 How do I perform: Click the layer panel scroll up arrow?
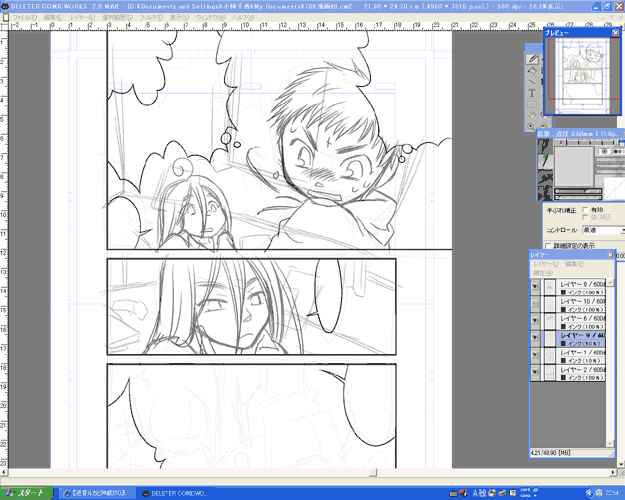(x=610, y=282)
